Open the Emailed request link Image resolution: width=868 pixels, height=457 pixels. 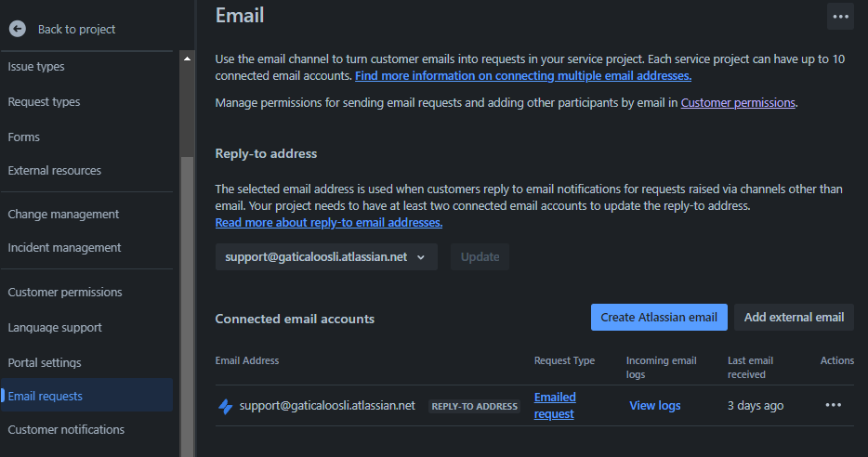coord(555,406)
